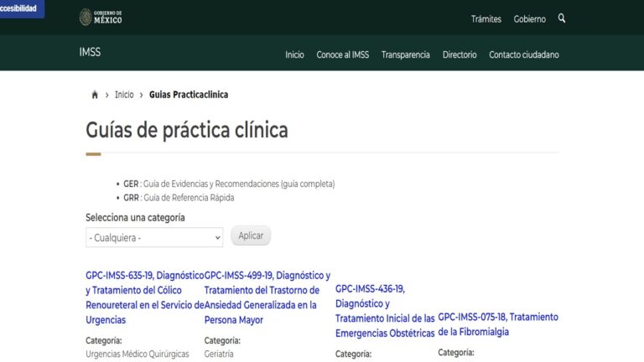Viewport: 644px width, 362px height.
Task: Click Urgencias Médico Quirúrgicas category text
Action: coord(138,354)
